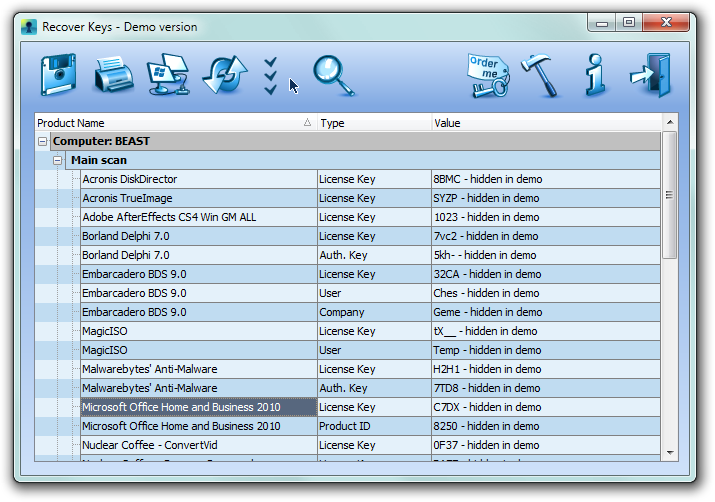Click the checkmarks select-all icon
Viewport: 715px width, 502px height.
270,76
